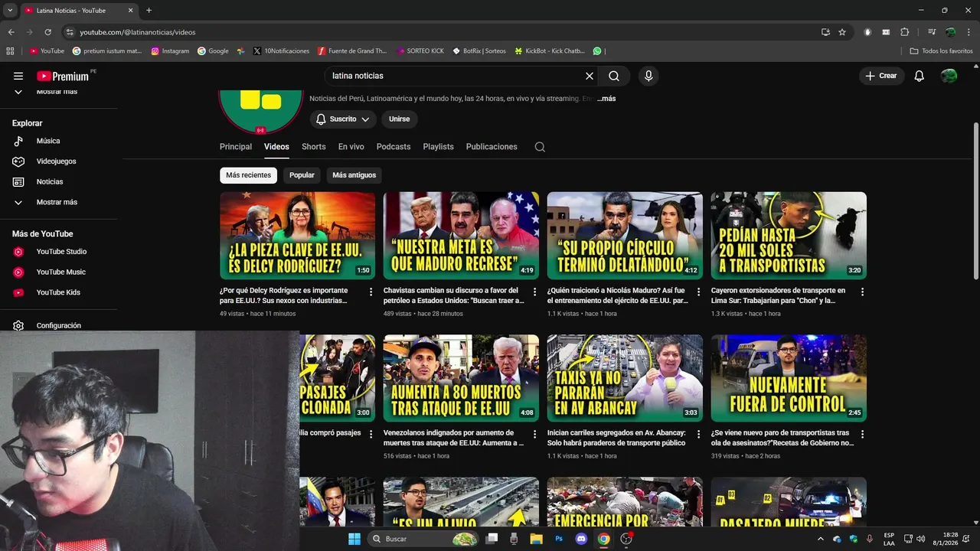
Task: Open YouTube account avatar menu
Action: [949, 76]
